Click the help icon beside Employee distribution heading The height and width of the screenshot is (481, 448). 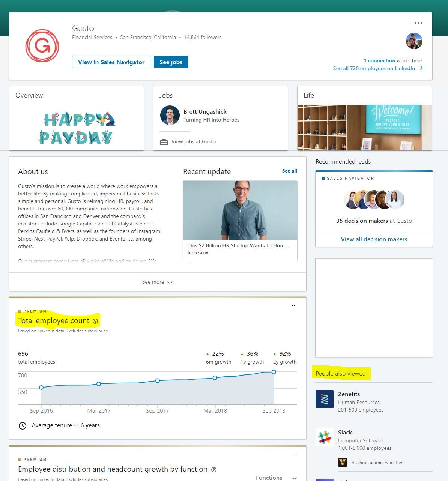[214, 470]
